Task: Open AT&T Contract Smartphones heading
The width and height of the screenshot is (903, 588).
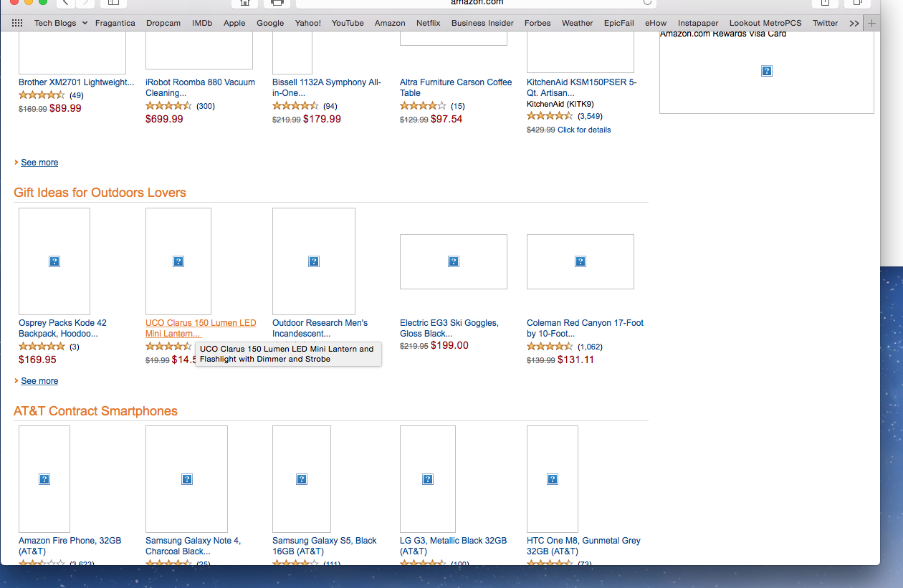Action: pos(95,411)
